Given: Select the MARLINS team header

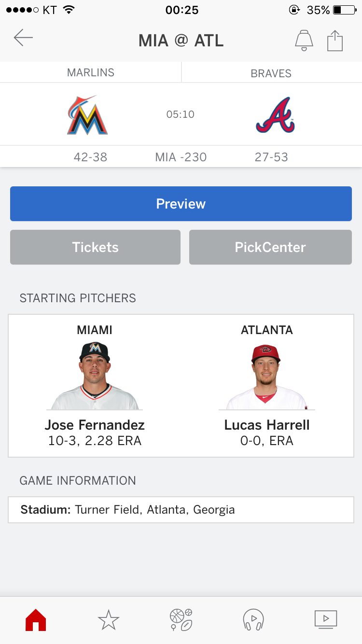Looking at the screenshot, I should coord(91,73).
